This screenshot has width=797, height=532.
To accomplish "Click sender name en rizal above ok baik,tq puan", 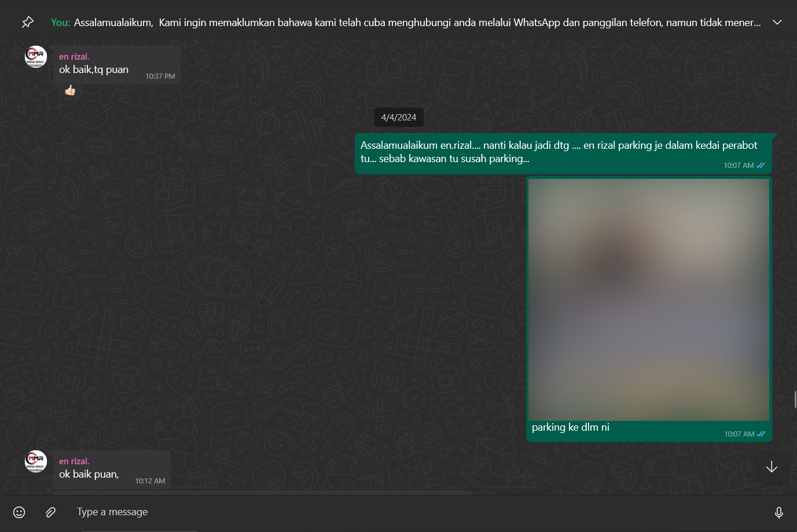I will [74, 57].
